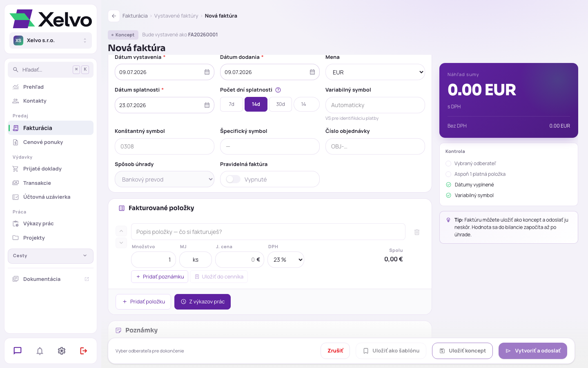This screenshot has height=368, width=588.
Task: Expand the Cesty section in sidebar
Action: coord(51,256)
